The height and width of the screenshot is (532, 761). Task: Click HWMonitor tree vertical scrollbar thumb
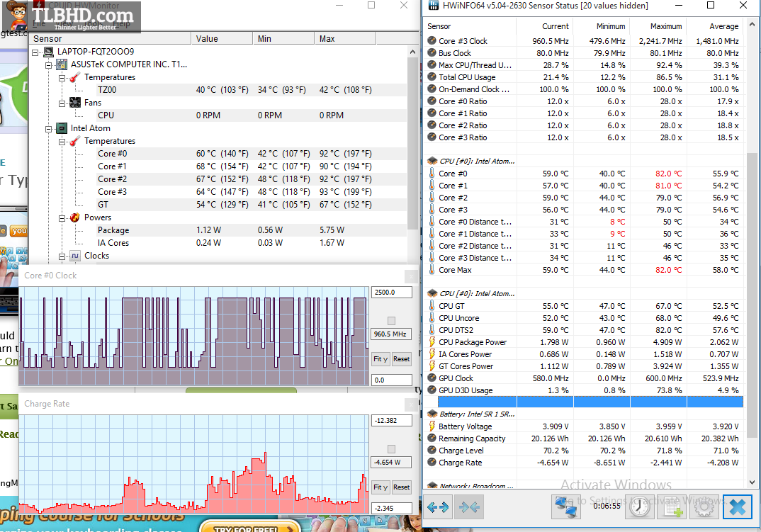click(x=412, y=144)
